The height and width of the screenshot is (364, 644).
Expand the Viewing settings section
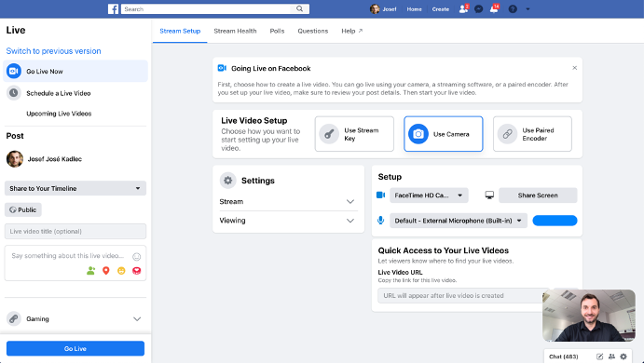pyautogui.click(x=288, y=221)
